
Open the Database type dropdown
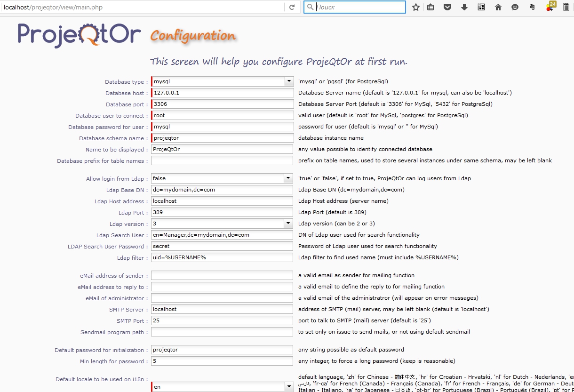[289, 81]
